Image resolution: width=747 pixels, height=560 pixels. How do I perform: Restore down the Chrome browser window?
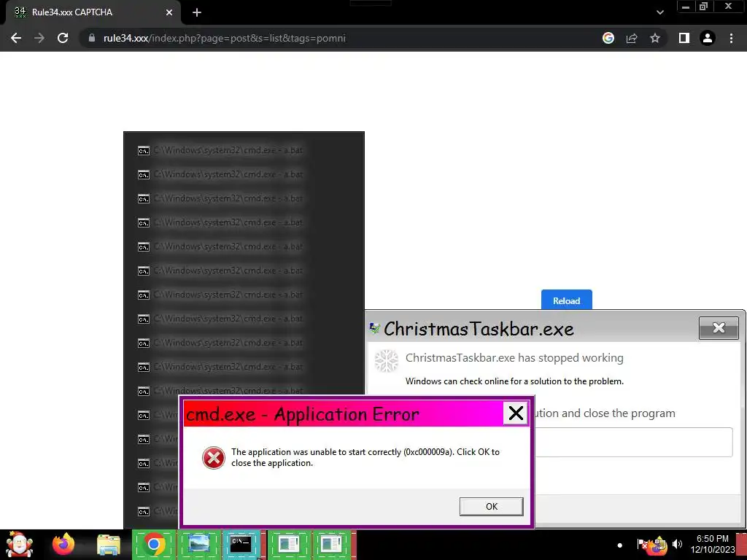click(703, 7)
